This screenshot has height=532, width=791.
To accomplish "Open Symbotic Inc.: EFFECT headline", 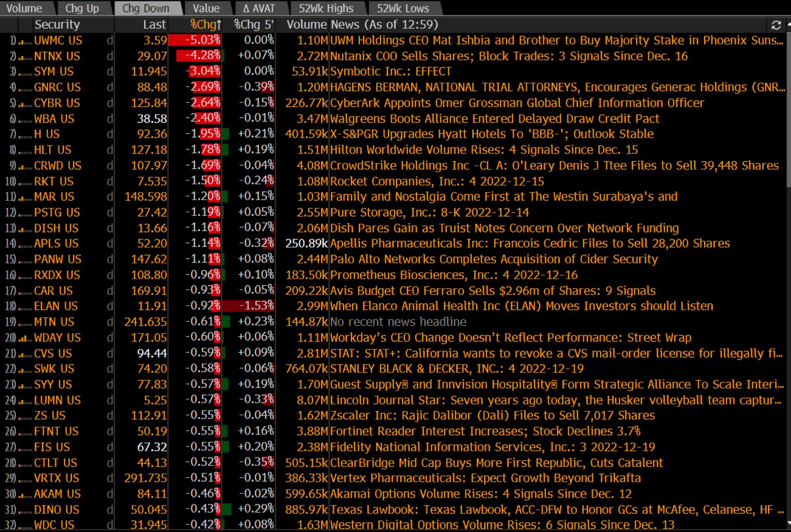I will click(391, 72).
